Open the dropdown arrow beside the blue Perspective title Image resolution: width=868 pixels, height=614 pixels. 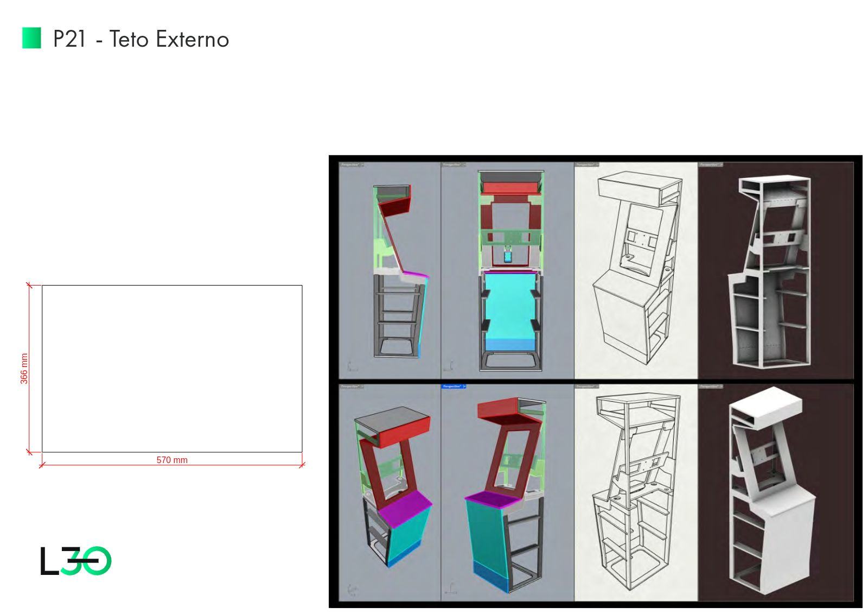coord(464,387)
